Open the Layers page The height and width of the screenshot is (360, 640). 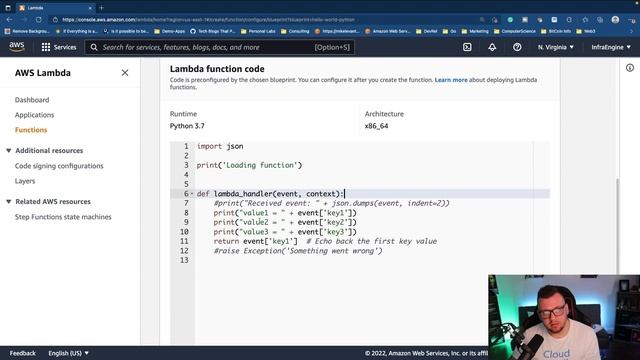(x=25, y=181)
